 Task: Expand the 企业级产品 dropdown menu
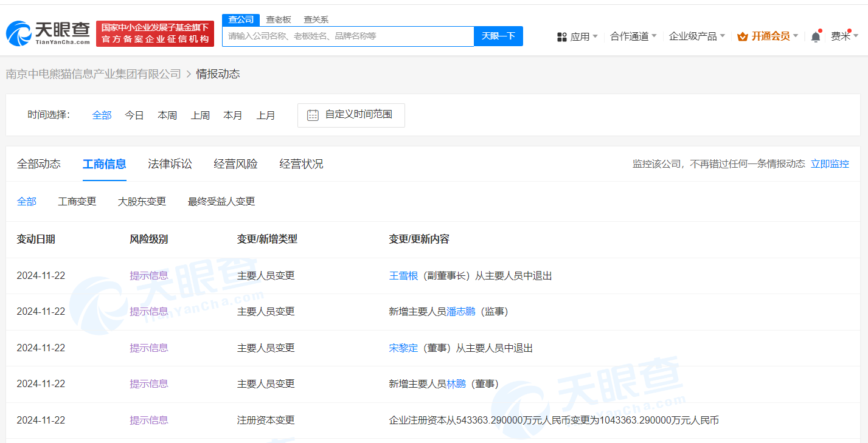tap(697, 36)
